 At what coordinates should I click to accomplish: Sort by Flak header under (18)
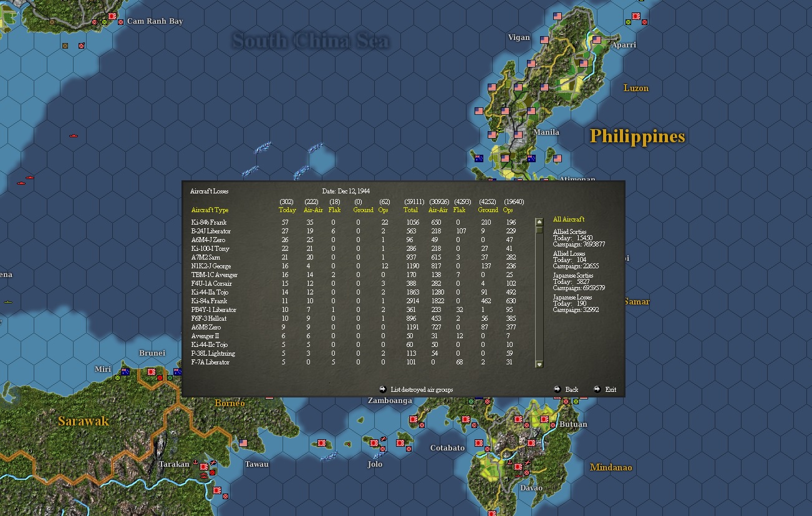click(334, 210)
